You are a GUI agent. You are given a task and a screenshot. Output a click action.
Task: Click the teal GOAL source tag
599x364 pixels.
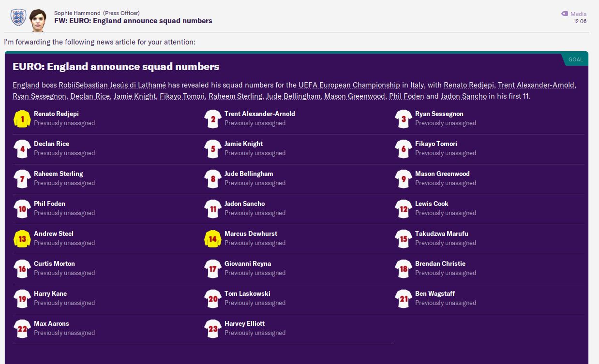(575, 59)
